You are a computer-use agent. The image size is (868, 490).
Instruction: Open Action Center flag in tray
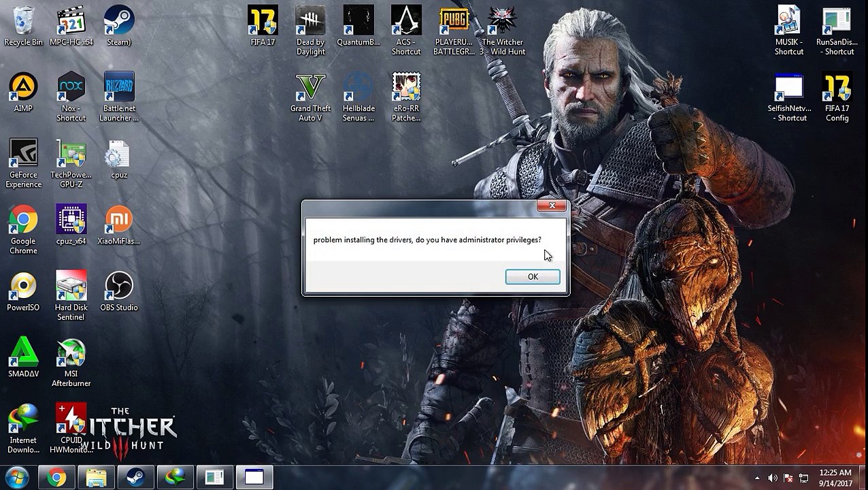tap(788, 478)
